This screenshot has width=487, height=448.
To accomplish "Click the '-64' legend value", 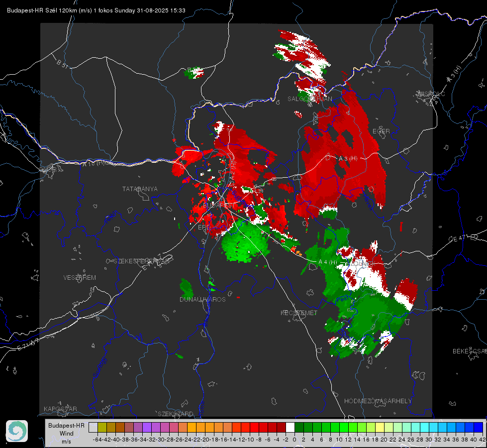I will point(97,440).
